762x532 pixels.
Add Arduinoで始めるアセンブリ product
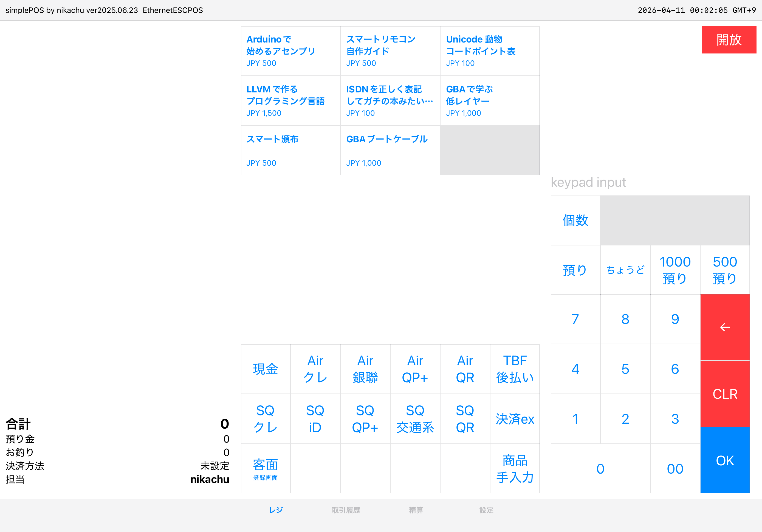[290, 51]
